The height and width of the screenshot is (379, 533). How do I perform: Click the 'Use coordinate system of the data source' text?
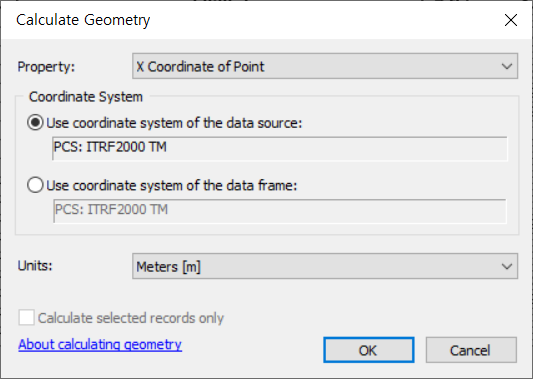click(174, 123)
